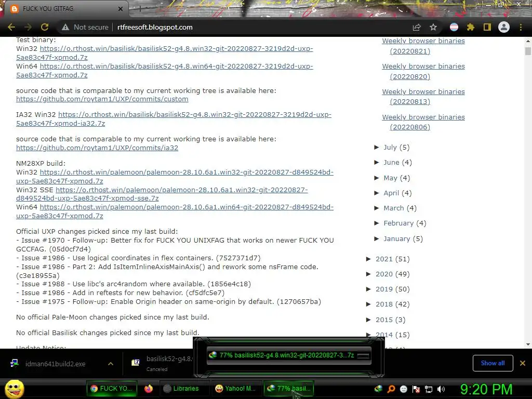Click the canceled basilisk52 download item
Image resolution: width=532 pixels, height=399 pixels.
tap(163, 363)
